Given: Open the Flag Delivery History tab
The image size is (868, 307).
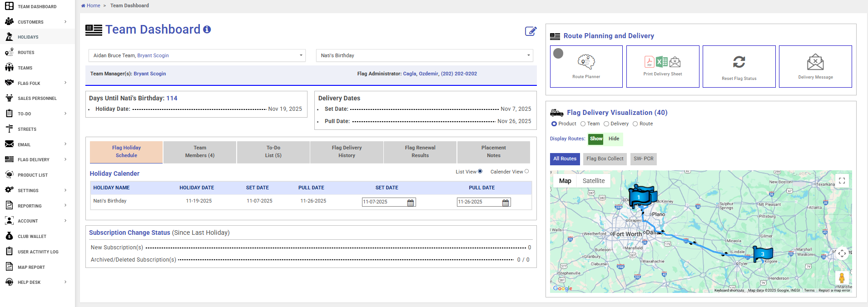Looking at the screenshot, I should [347, 152].
